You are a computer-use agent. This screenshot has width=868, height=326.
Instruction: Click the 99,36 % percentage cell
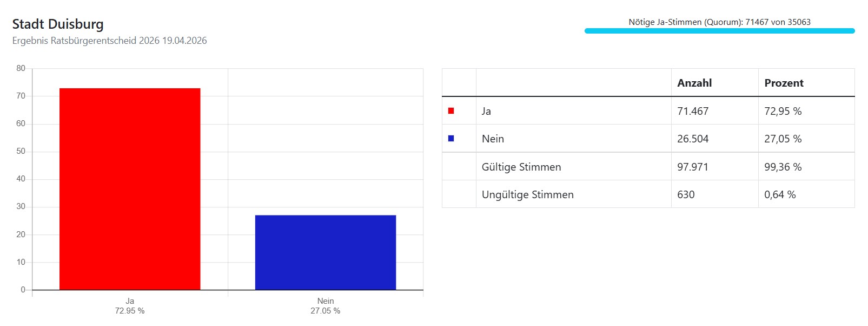tap(783, 167)
